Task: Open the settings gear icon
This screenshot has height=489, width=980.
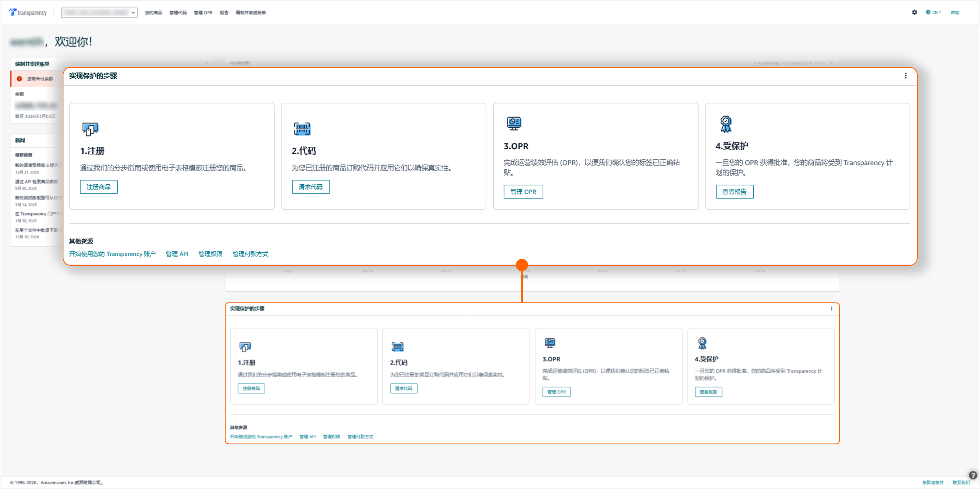Action: (914, 12)
